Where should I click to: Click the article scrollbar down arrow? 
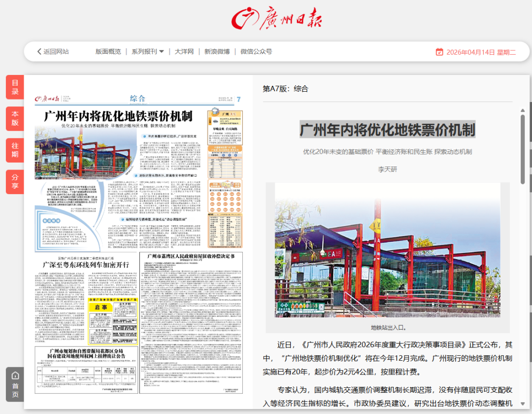(x=523, y=404)
